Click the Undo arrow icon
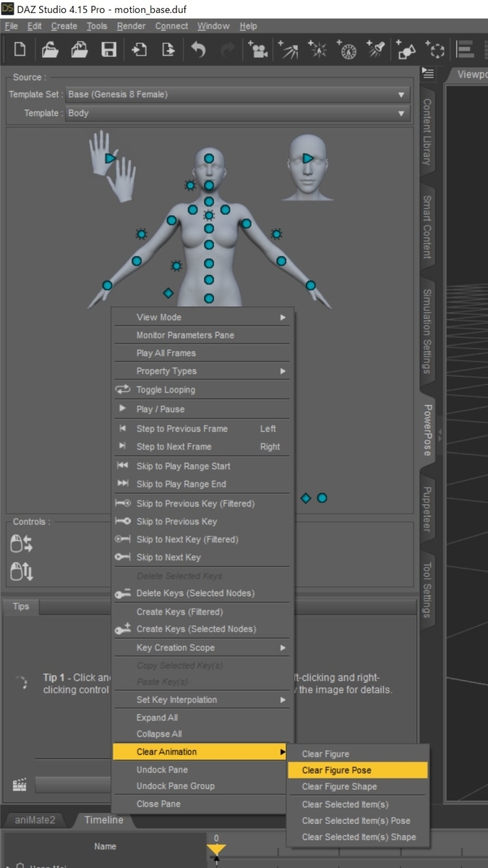This screenshot has height=868, width=488. coord(198,49)
